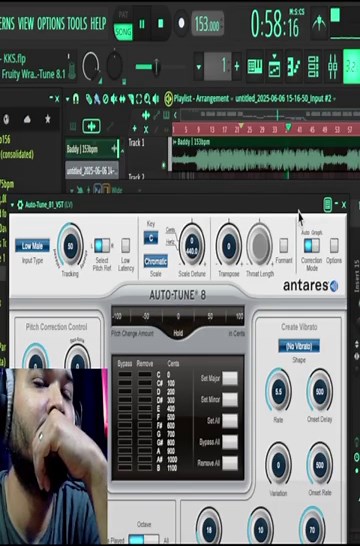Screen dimensions: 360x546
Task: Add a new pattern with the plus button
Action: point(237,66)
